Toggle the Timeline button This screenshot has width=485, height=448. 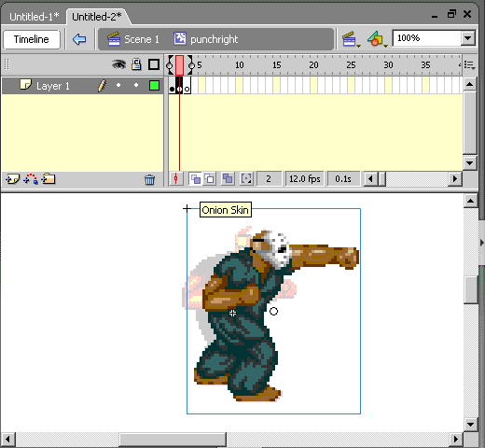click(x=32, y=39)
